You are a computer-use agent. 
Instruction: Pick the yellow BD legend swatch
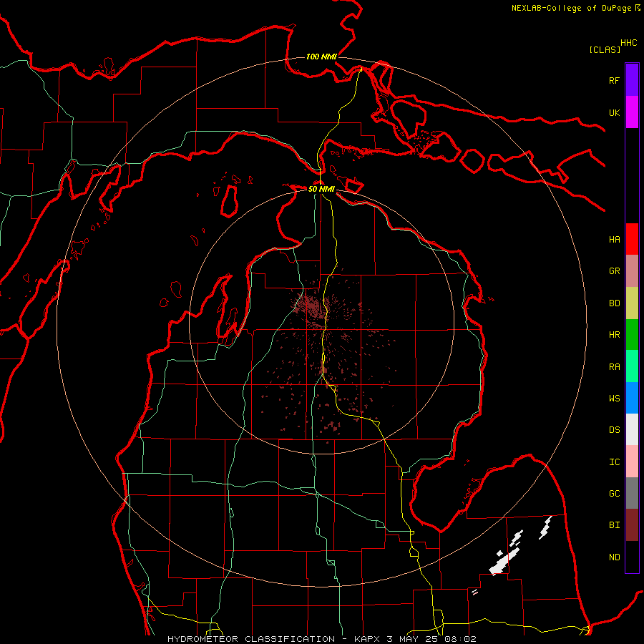pos(632,303)
